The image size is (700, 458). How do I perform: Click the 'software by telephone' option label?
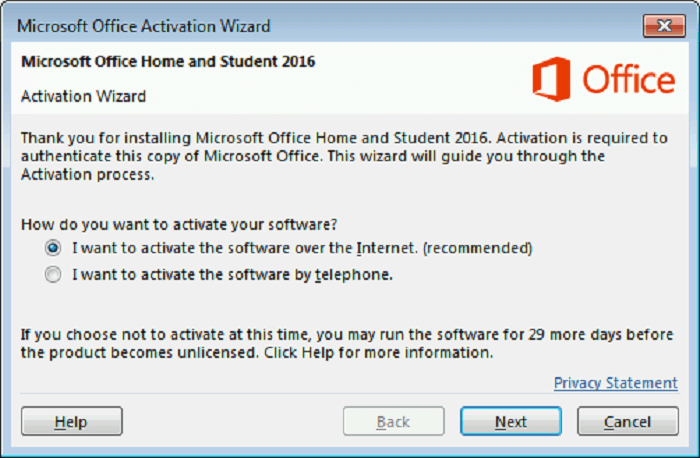(233, 275)
